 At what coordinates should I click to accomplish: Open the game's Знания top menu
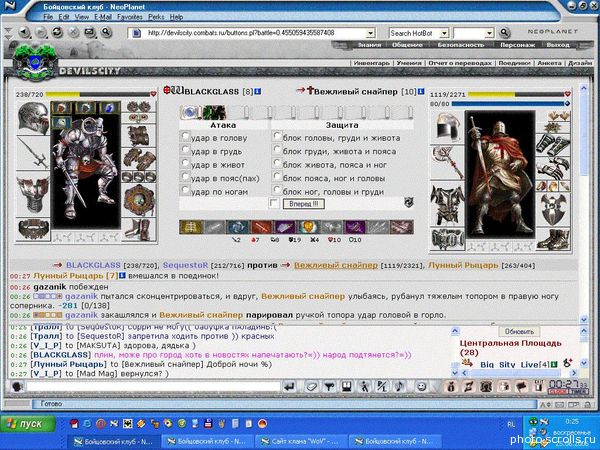coord(369,45)
